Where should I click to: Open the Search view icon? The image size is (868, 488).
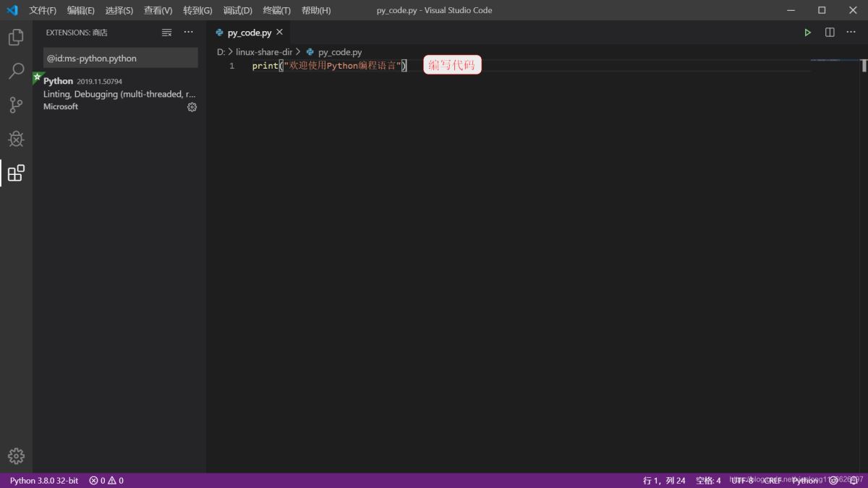[x=15, y=71]
